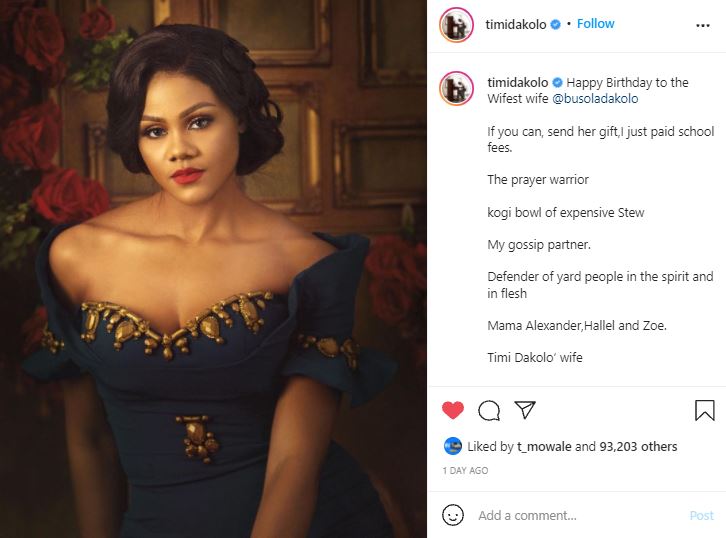Follow the timidakolo account

pos(595,24)
